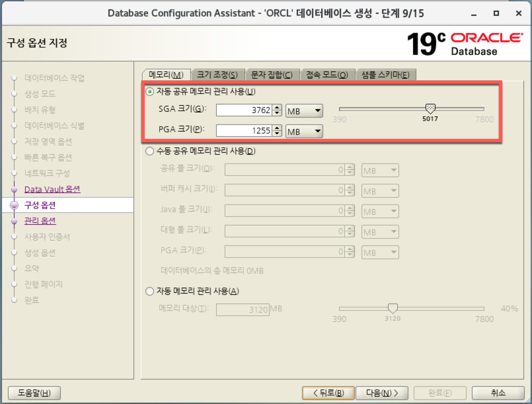Select 수동 공유 메모리 관리 사용 radio button
532x404 pixels.
point(150,151)
